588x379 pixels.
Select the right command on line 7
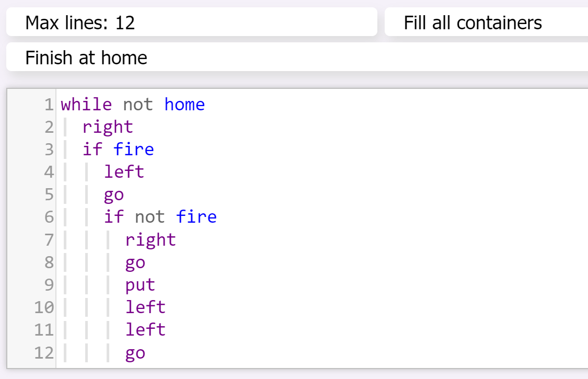(150, 239)
